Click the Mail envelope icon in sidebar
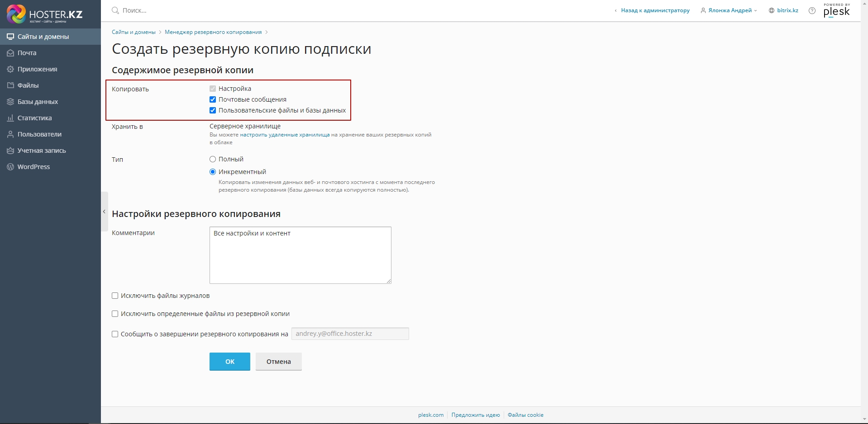 click(x=10, y=53)
